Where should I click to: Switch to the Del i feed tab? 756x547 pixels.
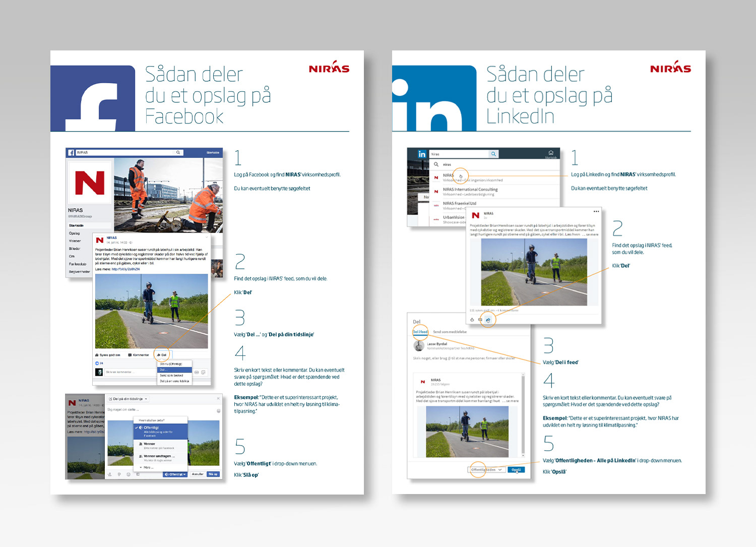[420, 332]
